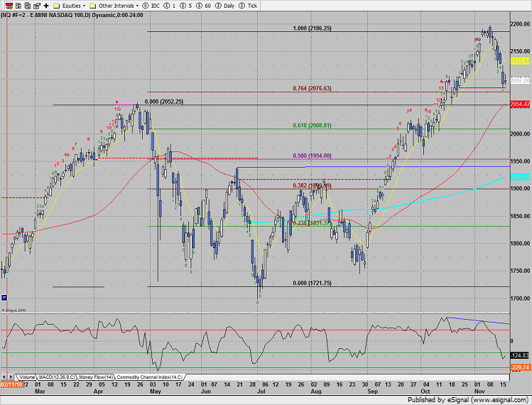Click the second toolbar icon with arrows
Screen dimensions: 532x405
click(18, 6)
